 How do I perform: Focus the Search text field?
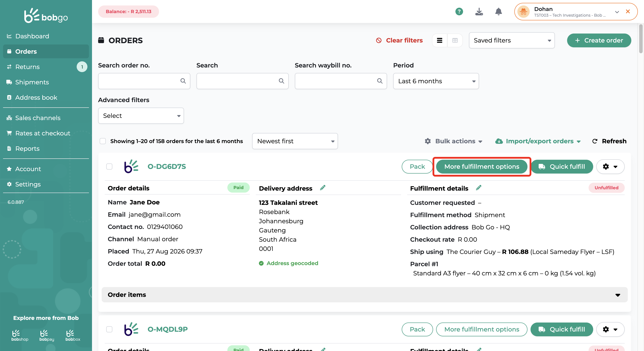pos(242,81)
